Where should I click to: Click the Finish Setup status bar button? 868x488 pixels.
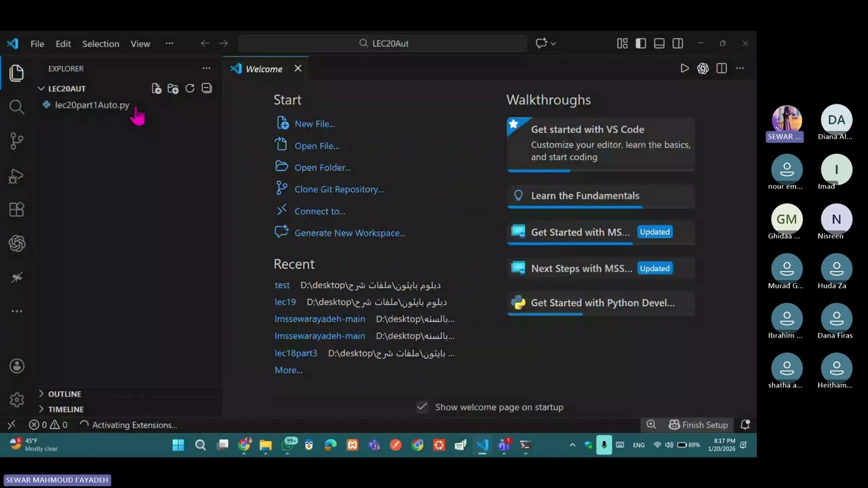(x=698, y=425)
